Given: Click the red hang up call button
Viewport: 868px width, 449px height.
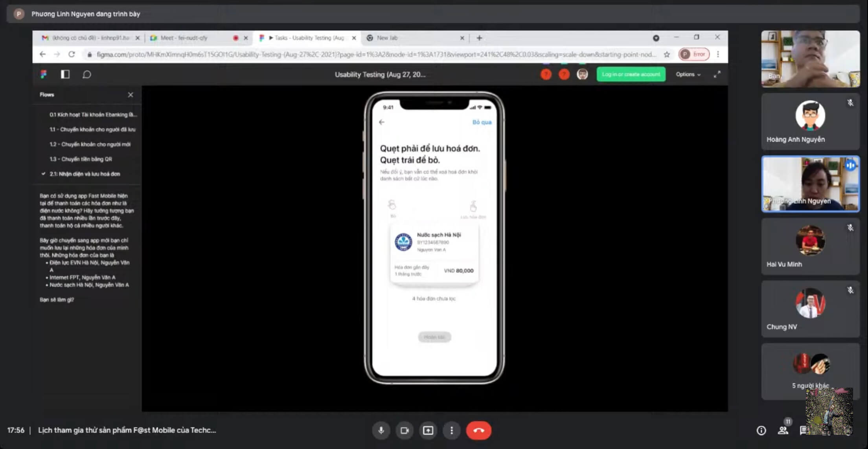Looking at the screenshot, I should pyautogui.click(x=478, y=430).
